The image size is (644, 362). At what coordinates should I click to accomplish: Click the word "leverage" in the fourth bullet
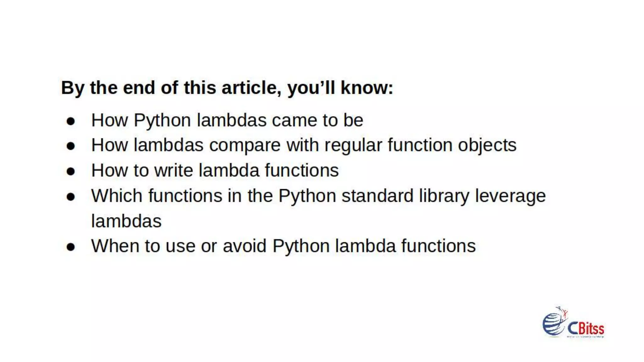coord(510,196)
